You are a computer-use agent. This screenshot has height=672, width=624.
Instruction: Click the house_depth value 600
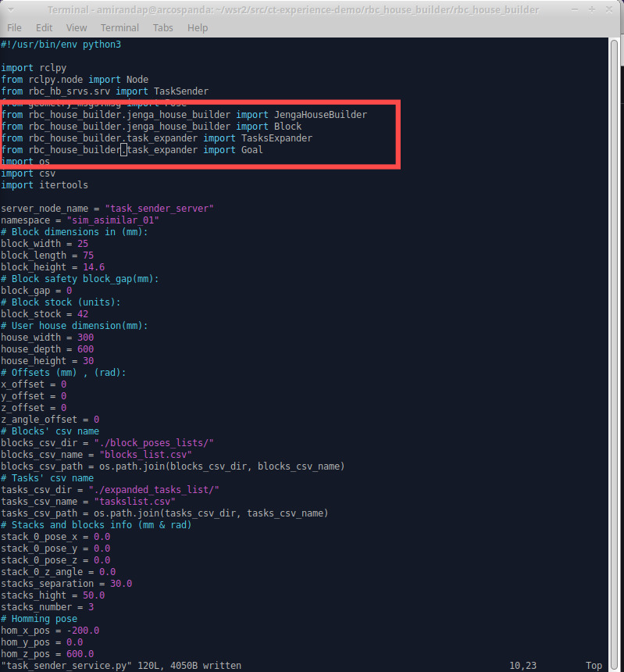click(x=87, y=349)
